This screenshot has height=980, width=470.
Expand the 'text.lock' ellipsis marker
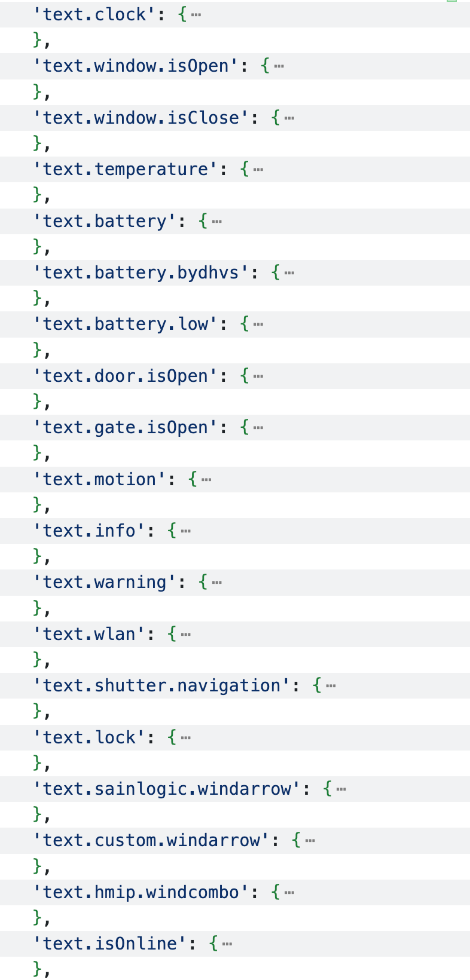tap(186, 738)
